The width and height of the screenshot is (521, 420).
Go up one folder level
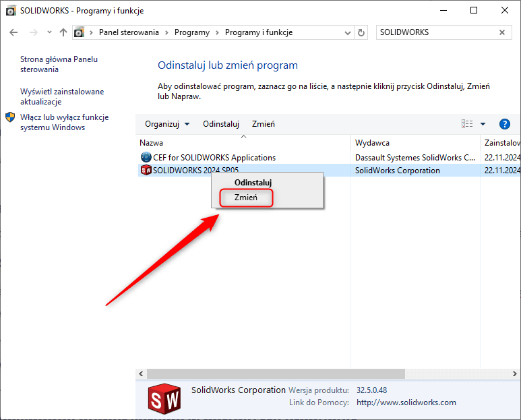point(63,32)
